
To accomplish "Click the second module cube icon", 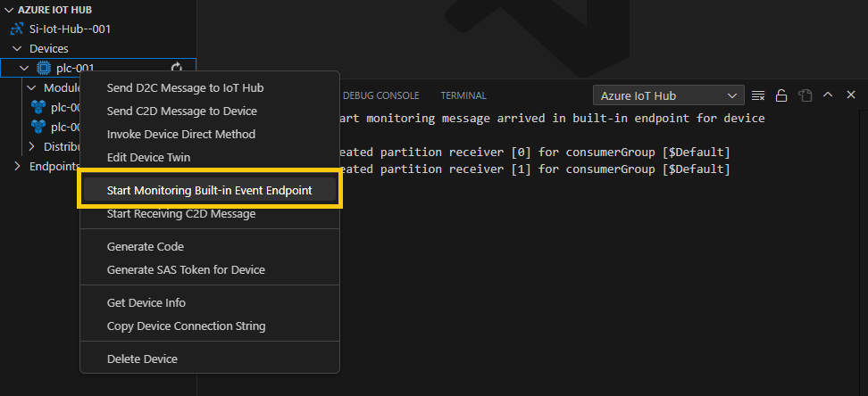I will [x=38, y=127].
